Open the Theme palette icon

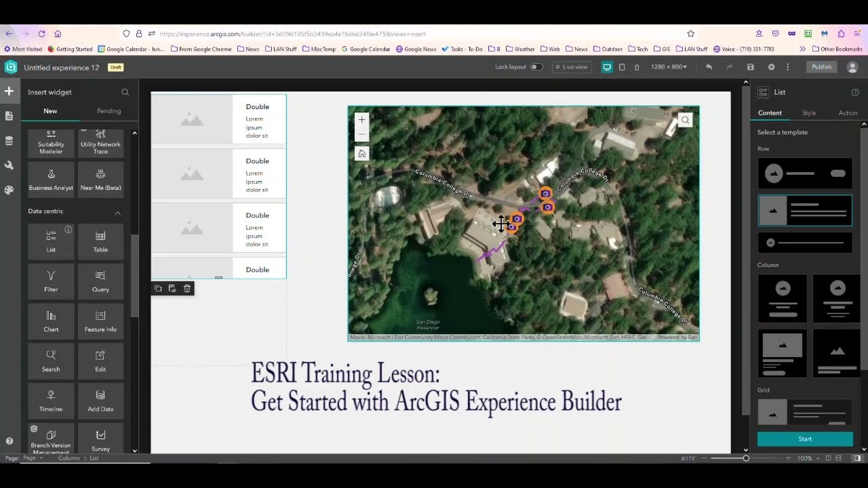[9, 190]
